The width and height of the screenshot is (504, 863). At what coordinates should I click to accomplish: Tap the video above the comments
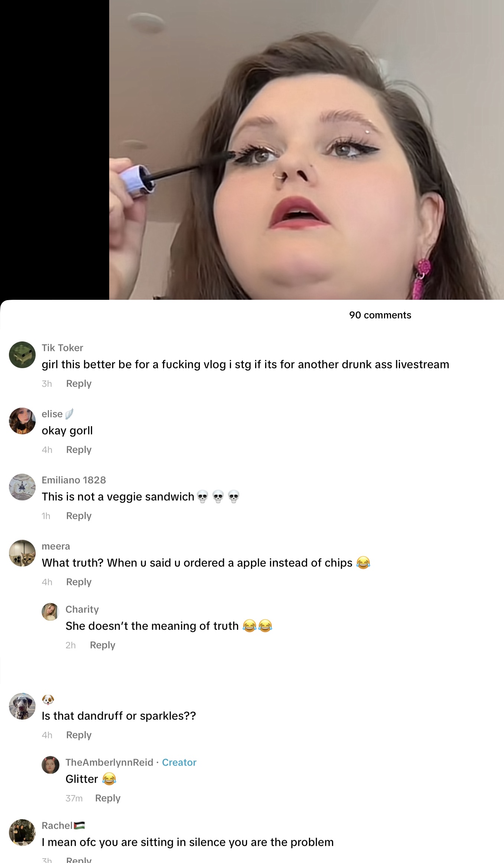tap(306, 150)
